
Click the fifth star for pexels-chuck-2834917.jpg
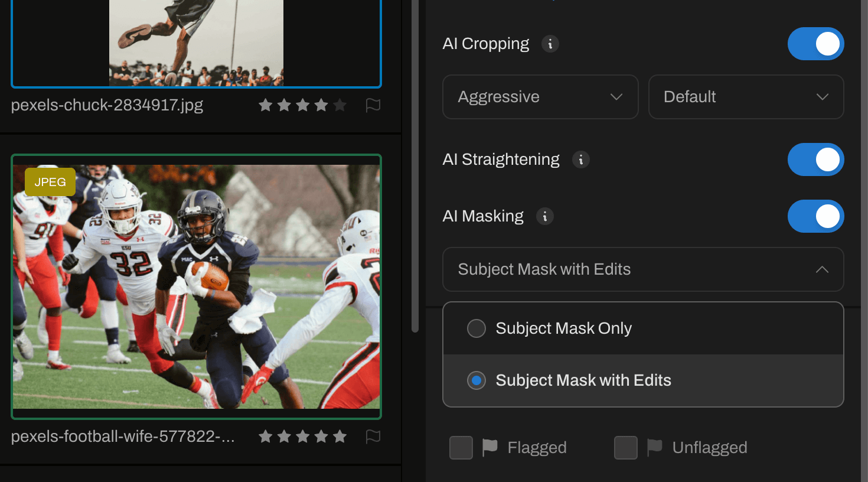(x=340, y=105)
